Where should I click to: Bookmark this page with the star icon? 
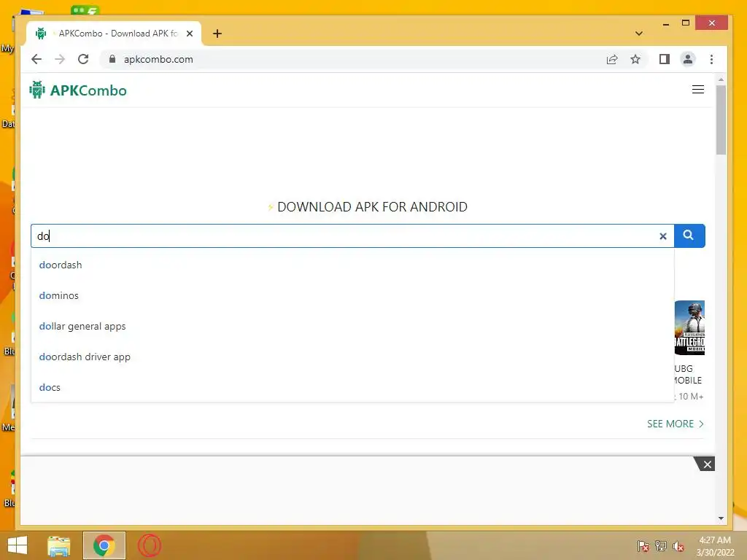tap(635, 59)
